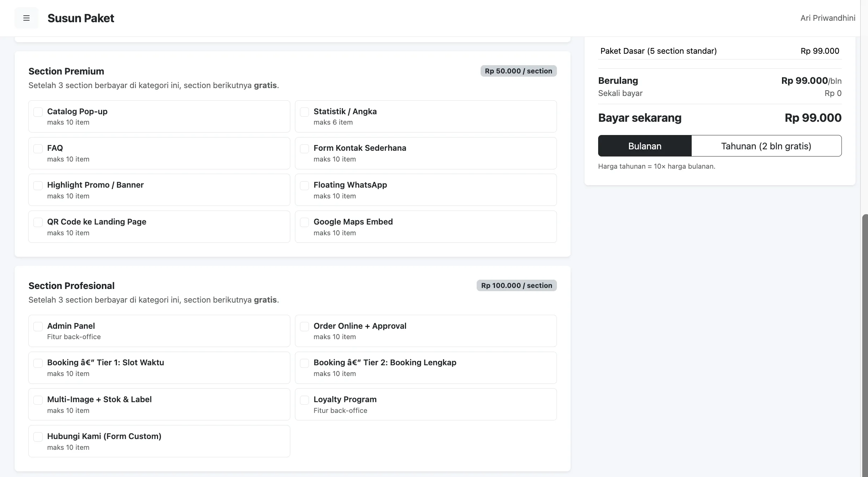Select Hubungi Kami (Form Custom) checkbox
868x477 pixels.
(x=38, y=437)
